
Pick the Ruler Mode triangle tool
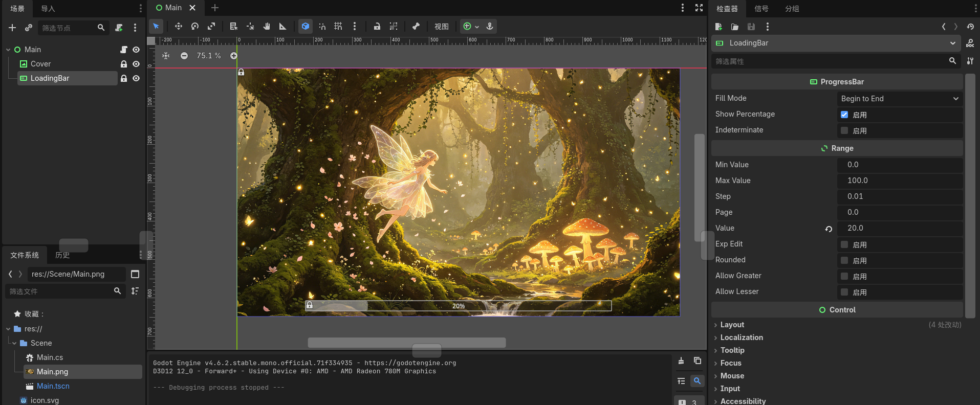283,27
